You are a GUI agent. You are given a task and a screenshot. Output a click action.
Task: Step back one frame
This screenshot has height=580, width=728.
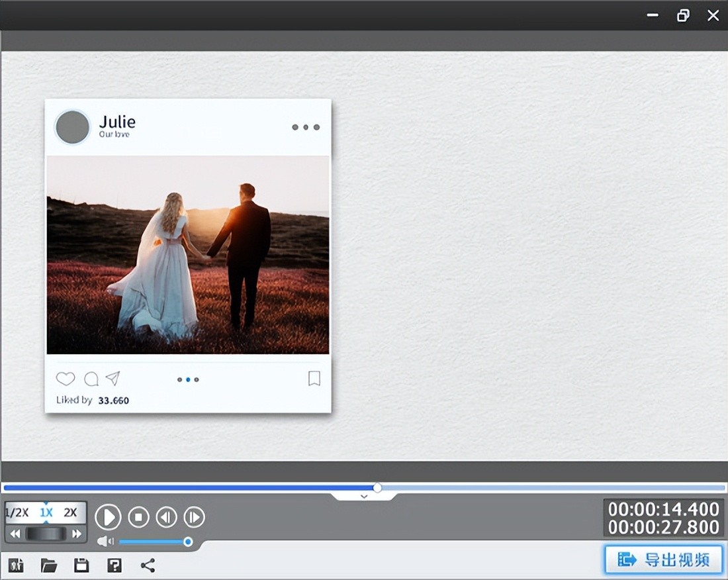tap(166, 517)
